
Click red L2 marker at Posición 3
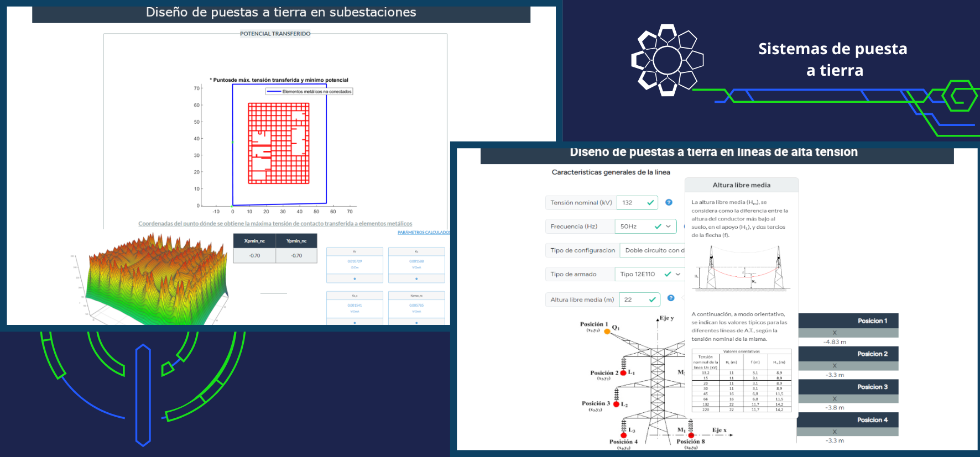click(616, 405)
